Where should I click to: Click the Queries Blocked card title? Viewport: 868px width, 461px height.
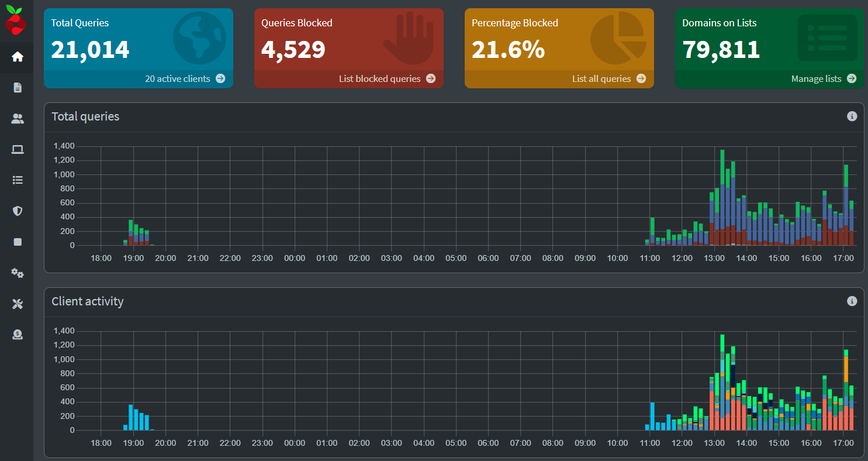coord(297,23)
